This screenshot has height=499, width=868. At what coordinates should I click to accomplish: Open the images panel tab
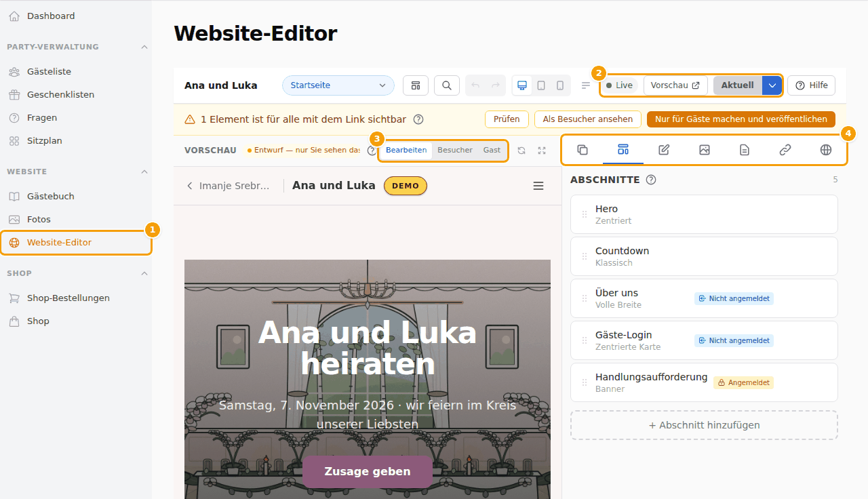[705, 150]
